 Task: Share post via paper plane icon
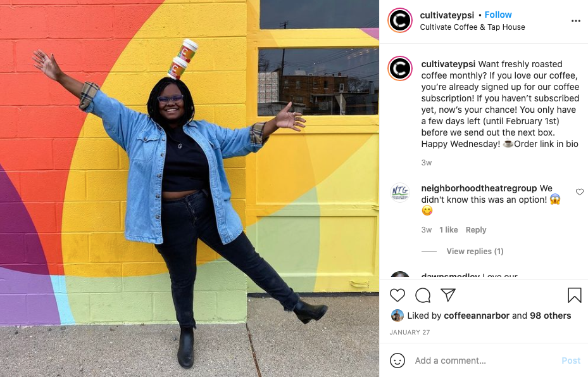[x=448, y=295]
